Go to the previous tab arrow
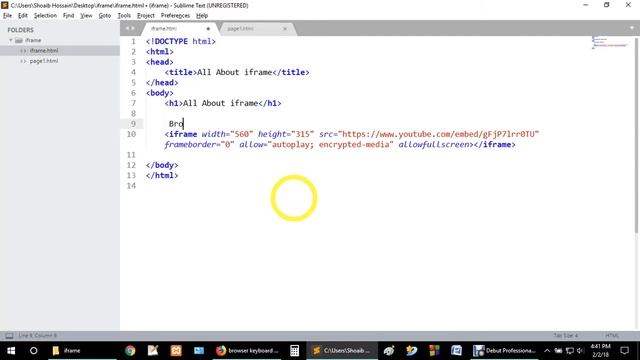 [127, 28]
